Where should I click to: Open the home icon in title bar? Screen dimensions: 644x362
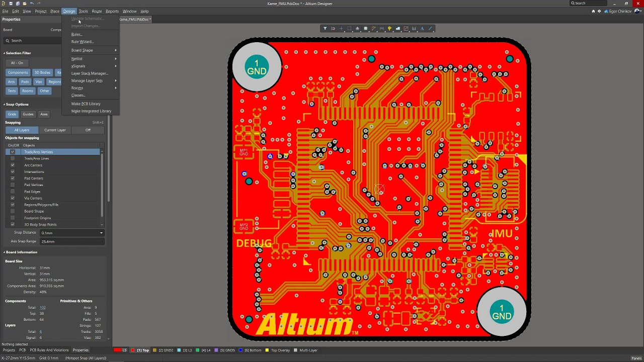coord(593,11)
